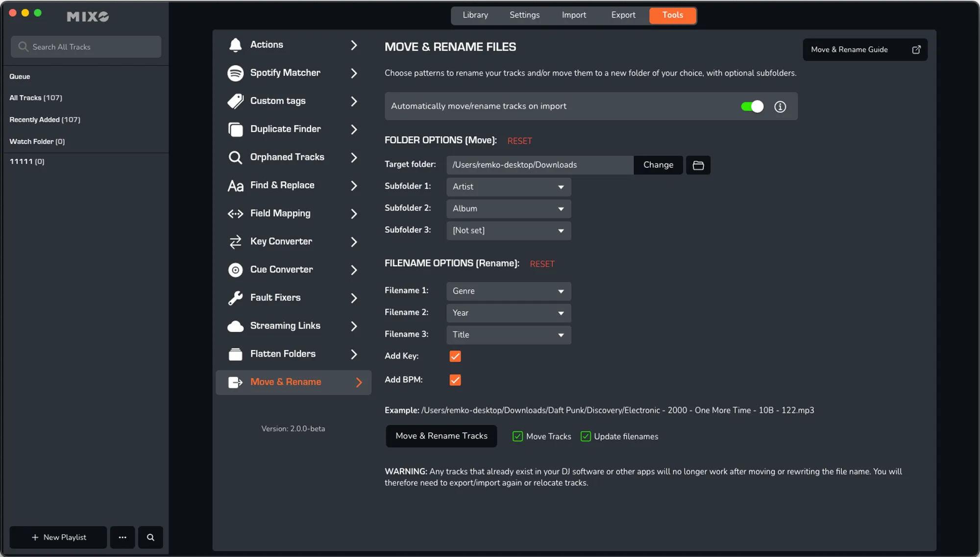The height and width of the screenshot is (557, 980).
Task: Uncheck the Add Key checkbox
Action: click(455, 356)
